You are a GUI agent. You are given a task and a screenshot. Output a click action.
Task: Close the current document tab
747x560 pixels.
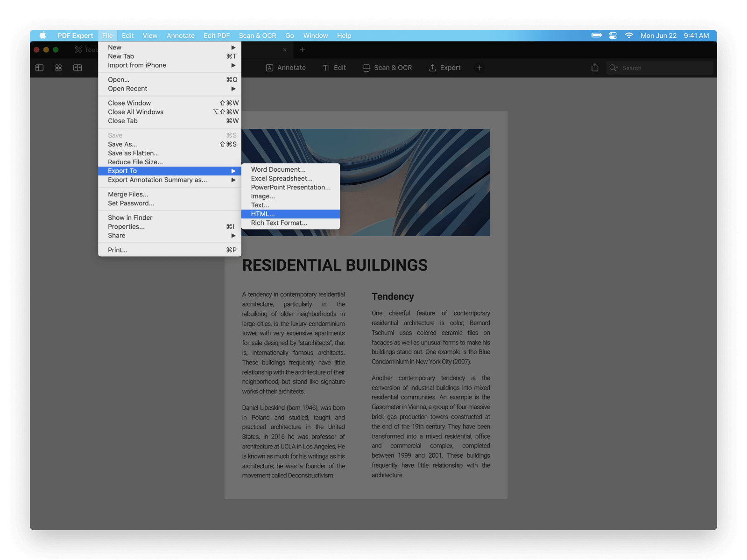285,50
